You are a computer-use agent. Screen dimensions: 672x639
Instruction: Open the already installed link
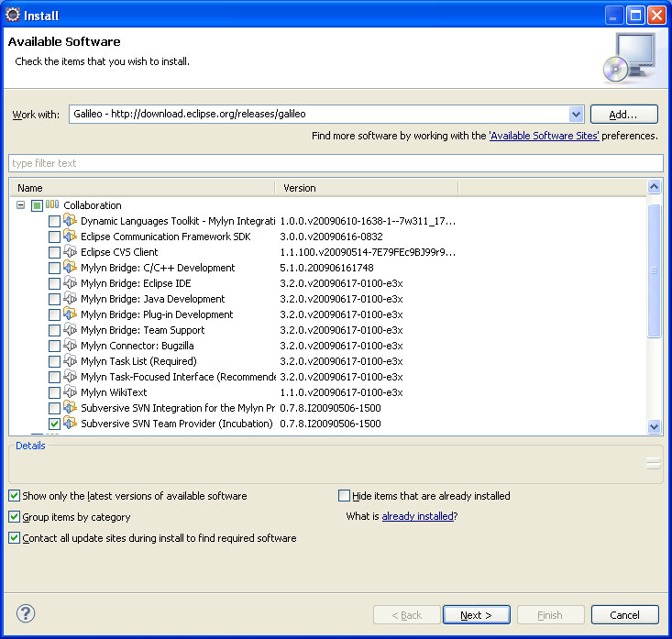click(x=417, y=516)
